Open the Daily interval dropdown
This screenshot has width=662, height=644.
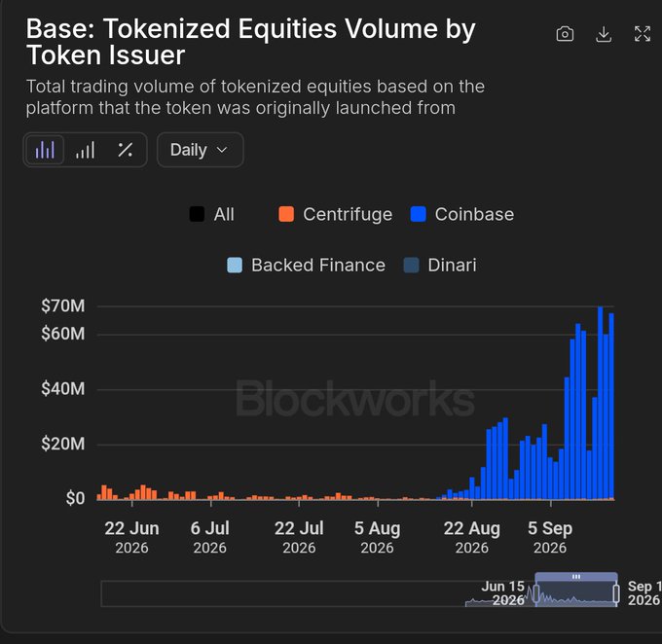click(201, 150)
